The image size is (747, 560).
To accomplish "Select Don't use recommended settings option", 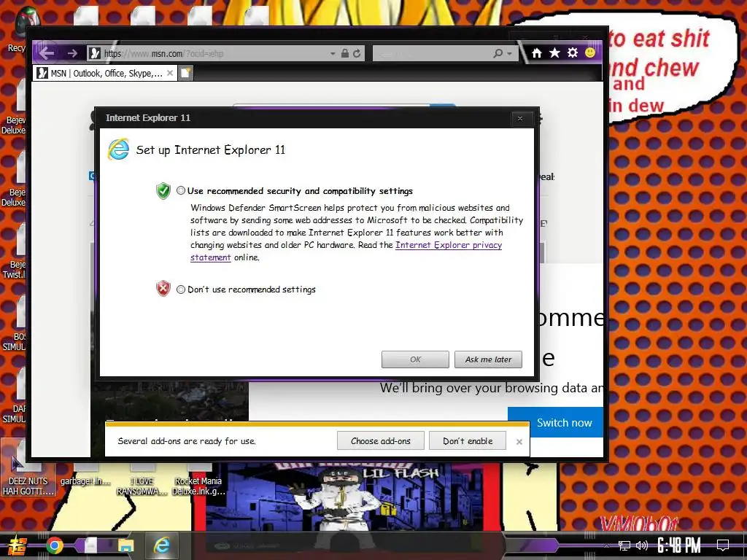I will coord(181,289).
